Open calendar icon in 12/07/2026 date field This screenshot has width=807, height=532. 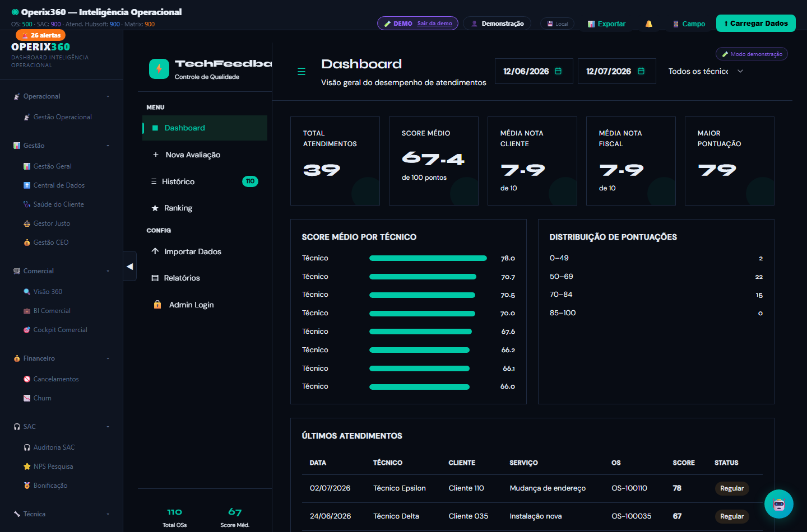pyautogui.click(x=641, y=71)
